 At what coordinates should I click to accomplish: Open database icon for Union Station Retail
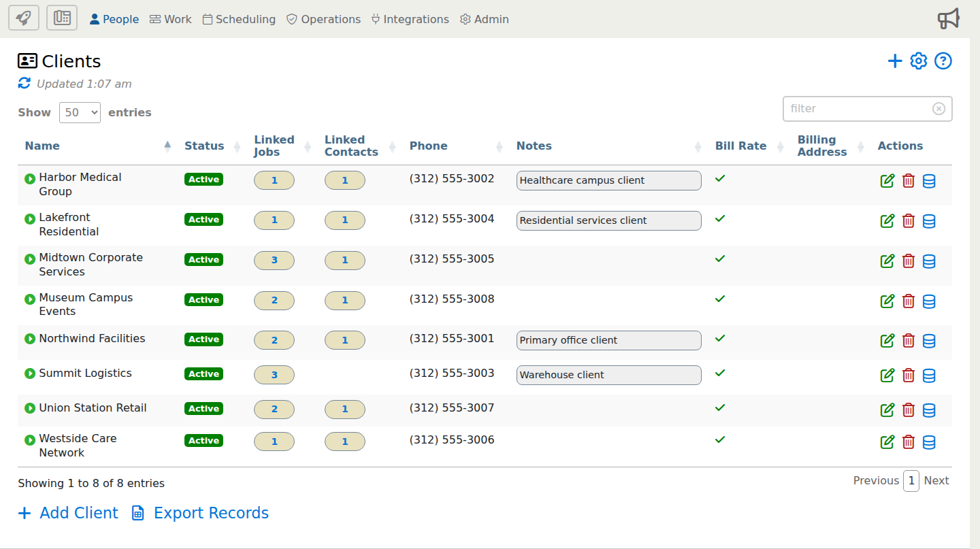click(x=929, y=410)
